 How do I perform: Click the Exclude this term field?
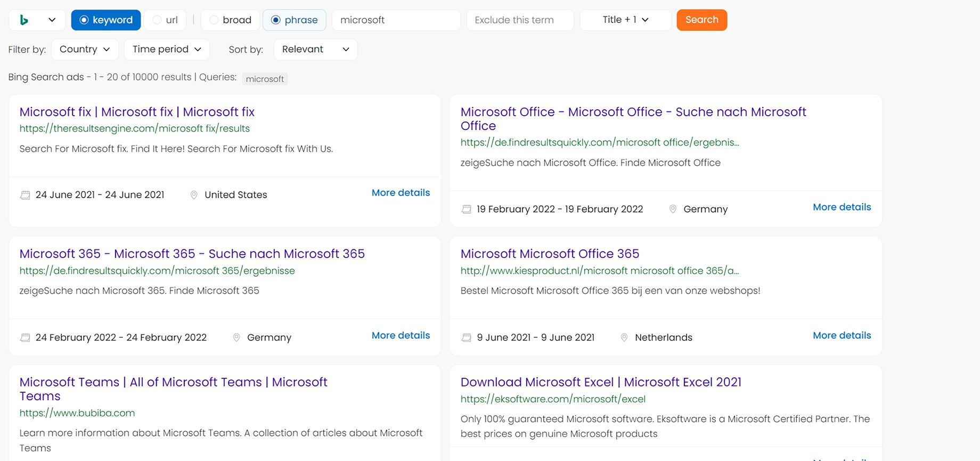[520, 20]
